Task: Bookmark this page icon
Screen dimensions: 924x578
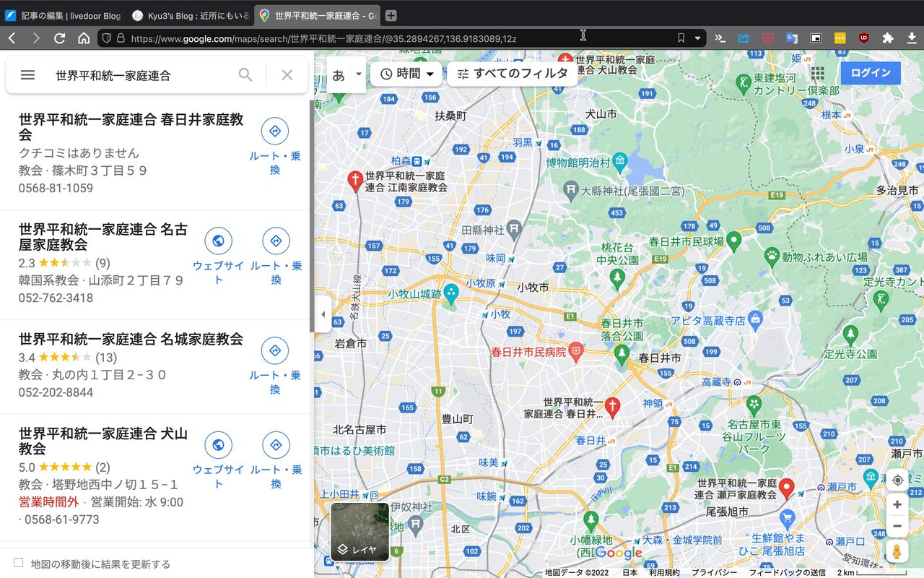Action: point(681,38)
